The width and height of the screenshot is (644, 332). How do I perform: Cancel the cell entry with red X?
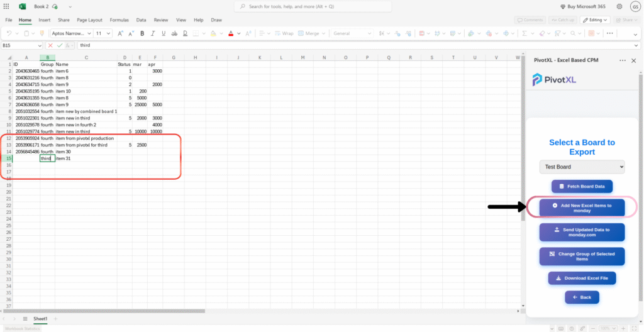tap(50, 46)
